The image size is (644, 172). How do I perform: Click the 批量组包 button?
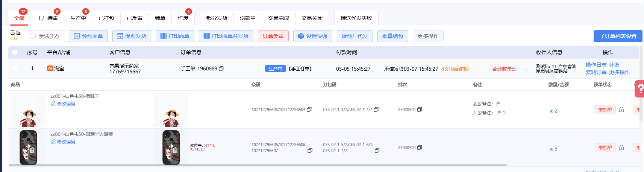pyautogui.click(x=393, y=36)
